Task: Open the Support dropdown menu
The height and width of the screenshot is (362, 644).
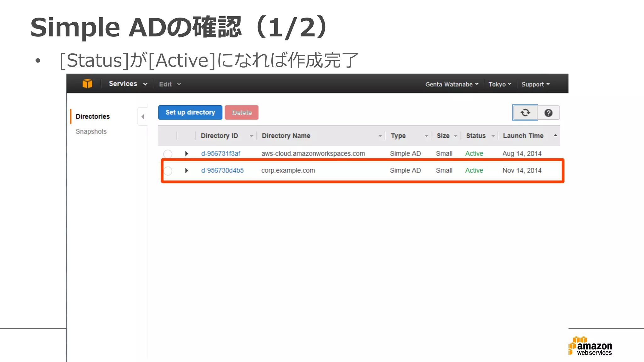Action: (536, 84)
